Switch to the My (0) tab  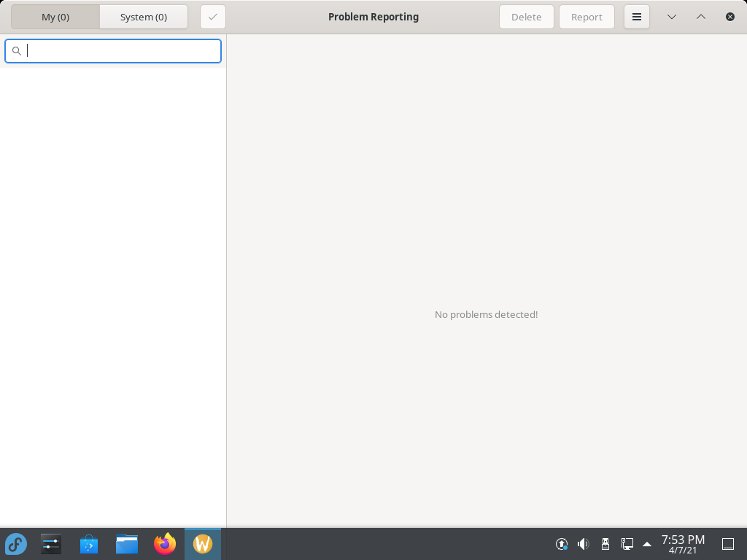coord(55,17)
